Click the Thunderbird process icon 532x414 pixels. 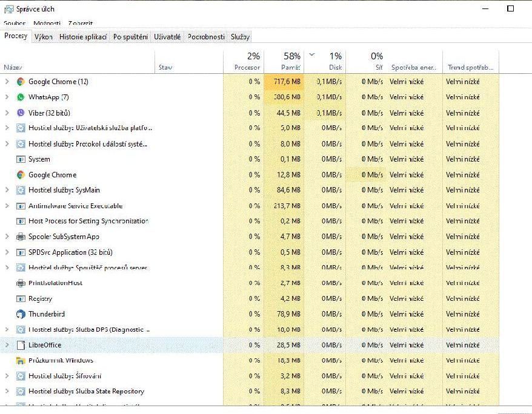pyautogui.click(x=21, y=314)
